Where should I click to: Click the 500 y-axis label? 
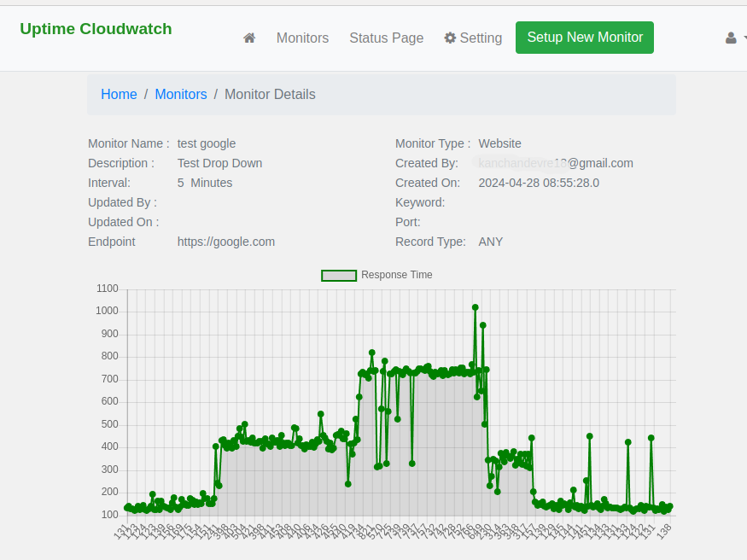109,424
